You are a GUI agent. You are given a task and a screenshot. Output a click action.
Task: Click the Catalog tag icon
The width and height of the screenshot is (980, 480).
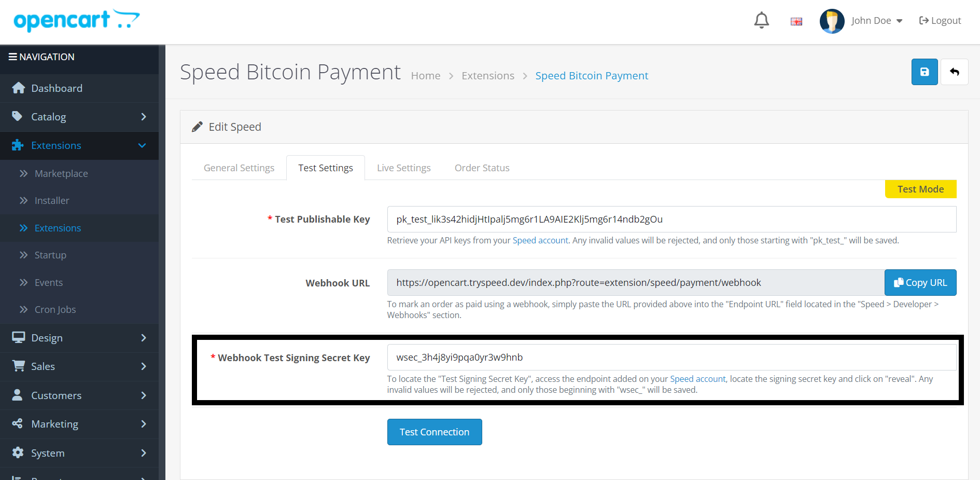coord(17,116)
